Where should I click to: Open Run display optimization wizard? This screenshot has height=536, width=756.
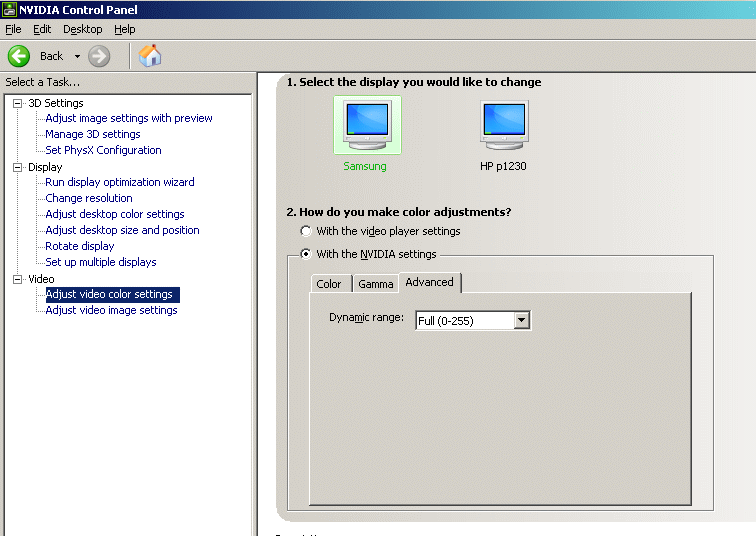(x=120, y=182)
